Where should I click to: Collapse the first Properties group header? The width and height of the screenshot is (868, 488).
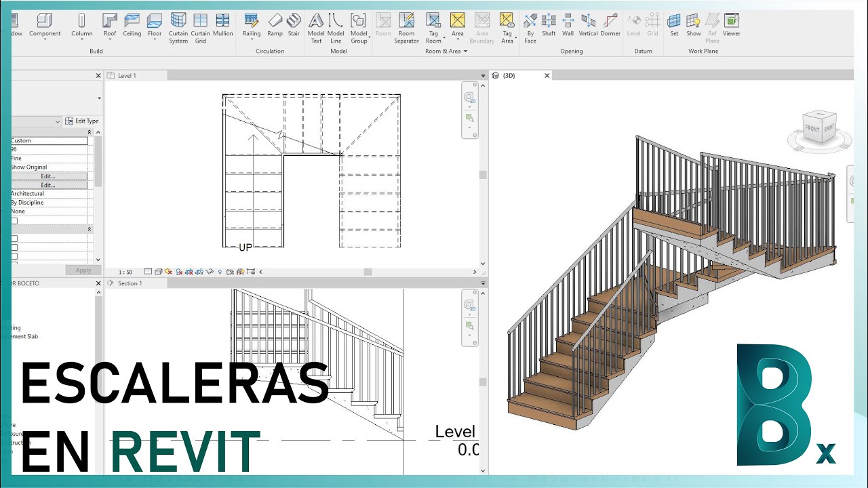(x=90, y=132)
